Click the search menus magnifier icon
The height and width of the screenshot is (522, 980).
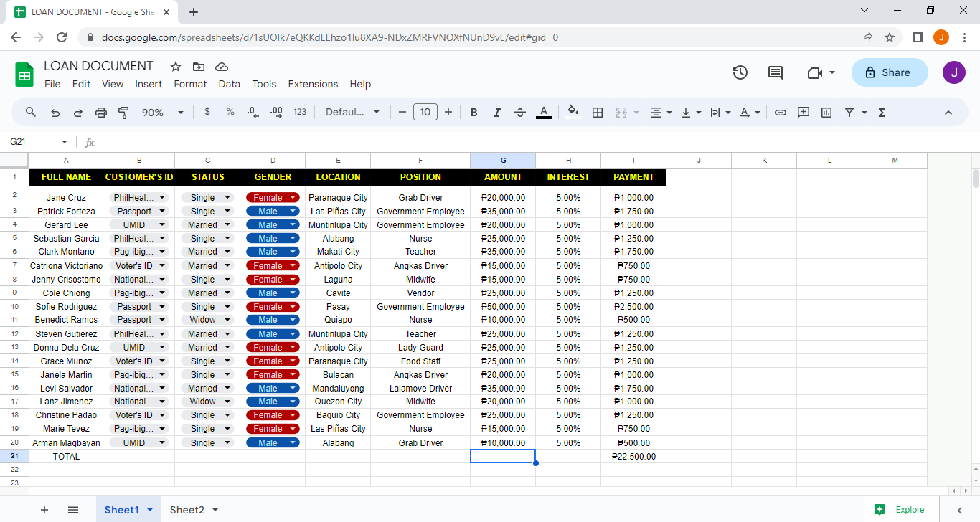(31, 112)
